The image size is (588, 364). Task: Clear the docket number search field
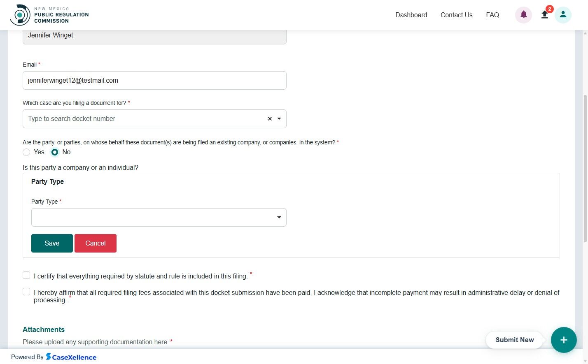(x=270, y=119)
